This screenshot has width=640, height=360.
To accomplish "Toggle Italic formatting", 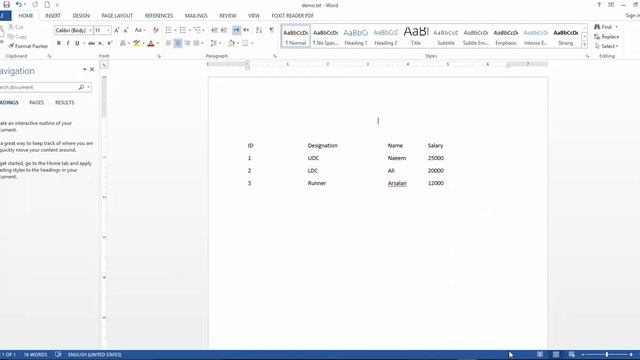I will 68,43.
